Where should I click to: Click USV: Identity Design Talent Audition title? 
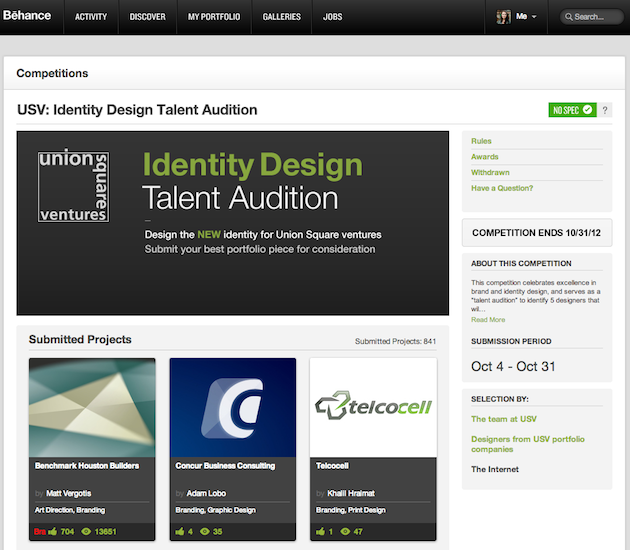[137, 110]
